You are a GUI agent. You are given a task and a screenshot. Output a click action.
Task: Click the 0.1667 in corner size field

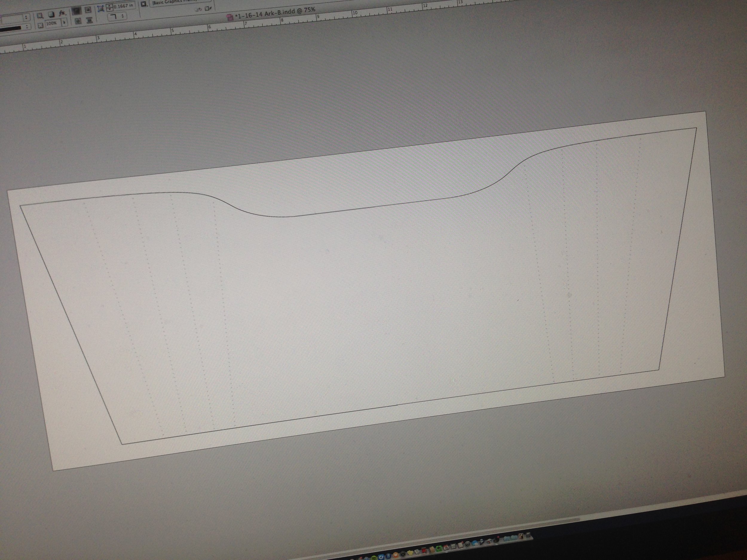(x=123, y=6)
